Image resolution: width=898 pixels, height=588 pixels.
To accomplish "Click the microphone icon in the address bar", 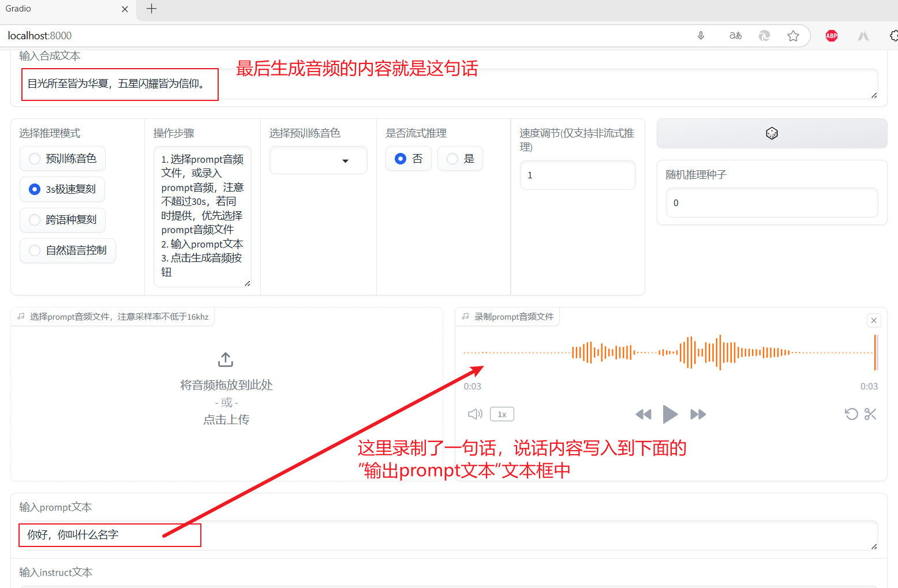I will coord(701,36).
